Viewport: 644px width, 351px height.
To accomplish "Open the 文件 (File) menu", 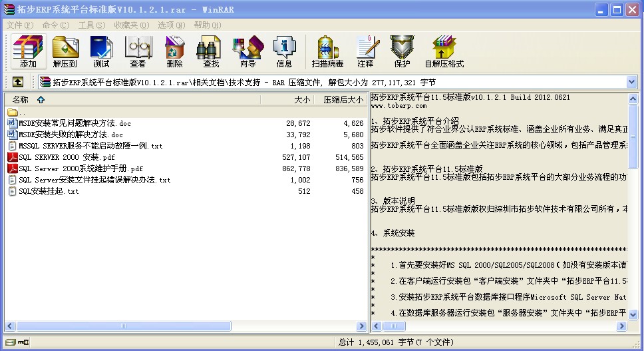I will (x=20, y=25).
